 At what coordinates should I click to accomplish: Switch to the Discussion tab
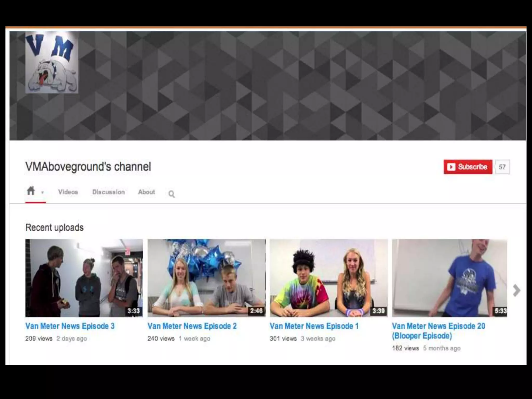click(109, 192)
